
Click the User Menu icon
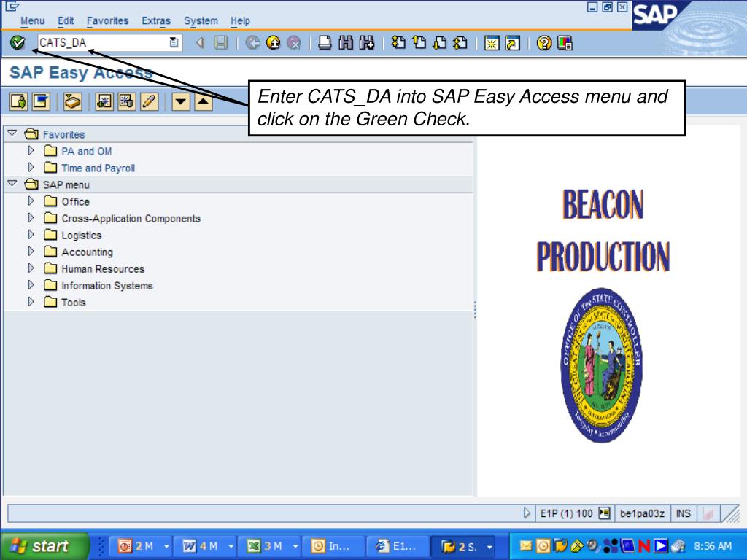pyautogui.click(x=18, y=101)
